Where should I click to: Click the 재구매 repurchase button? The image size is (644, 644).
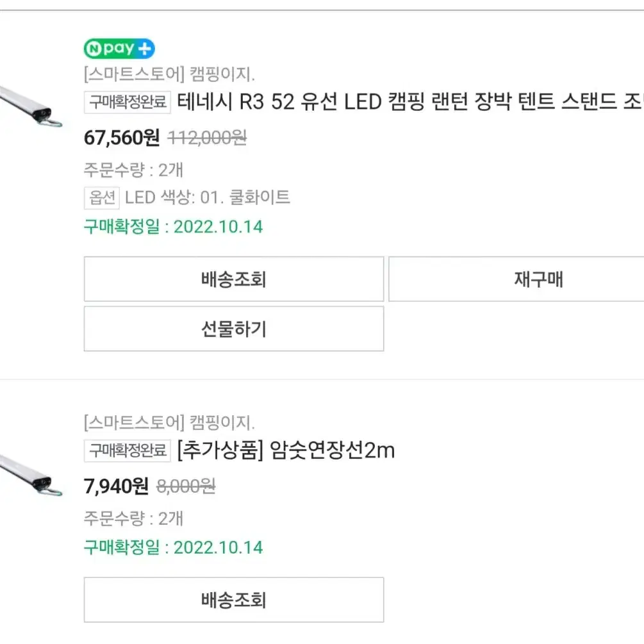point(516,279)
